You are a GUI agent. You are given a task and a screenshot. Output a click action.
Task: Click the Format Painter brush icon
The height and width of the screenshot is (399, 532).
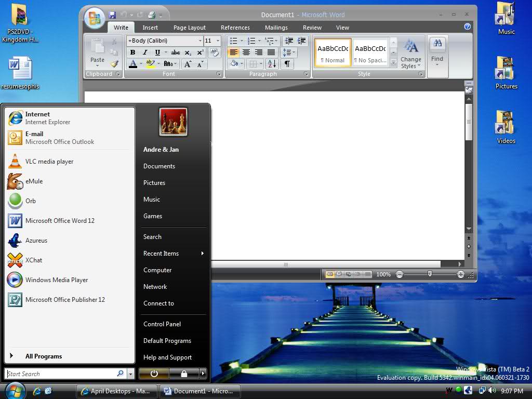pos(114,64)
